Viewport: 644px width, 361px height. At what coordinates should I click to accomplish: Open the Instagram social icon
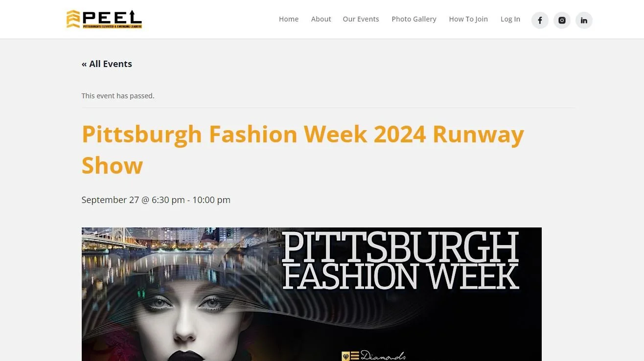562,20
